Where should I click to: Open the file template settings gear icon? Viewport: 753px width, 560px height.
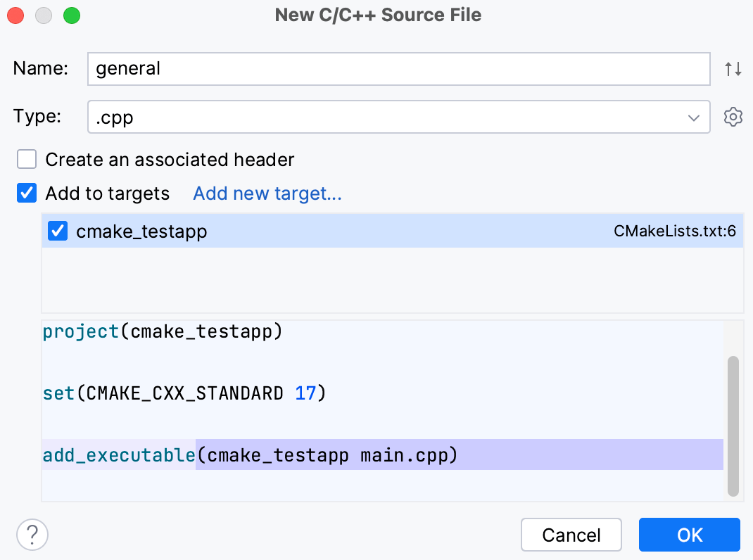(733, 117)
